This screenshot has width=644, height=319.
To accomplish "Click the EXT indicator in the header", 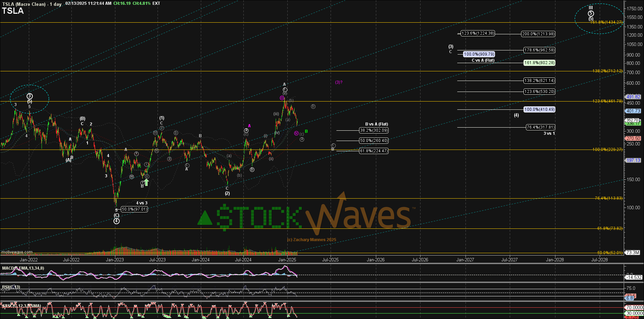I will [156, 3].
